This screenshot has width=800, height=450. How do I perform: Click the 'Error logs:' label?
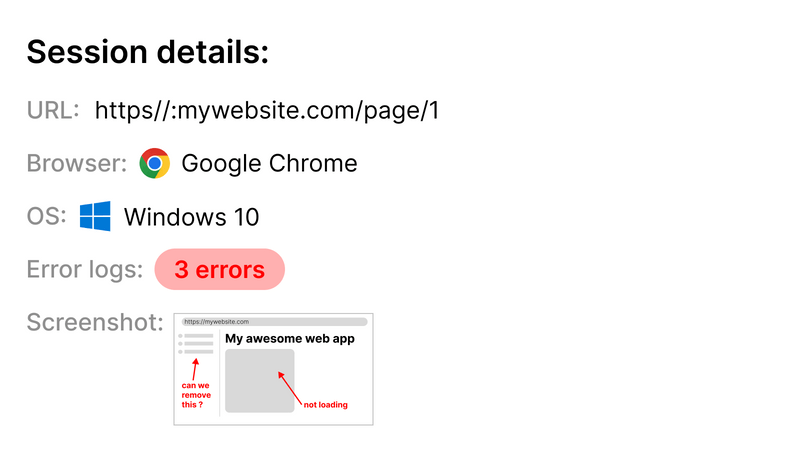pos(85,269)
